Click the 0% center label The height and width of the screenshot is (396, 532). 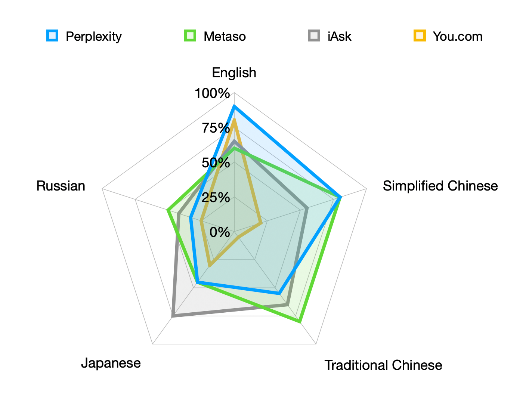coord(220,232)
